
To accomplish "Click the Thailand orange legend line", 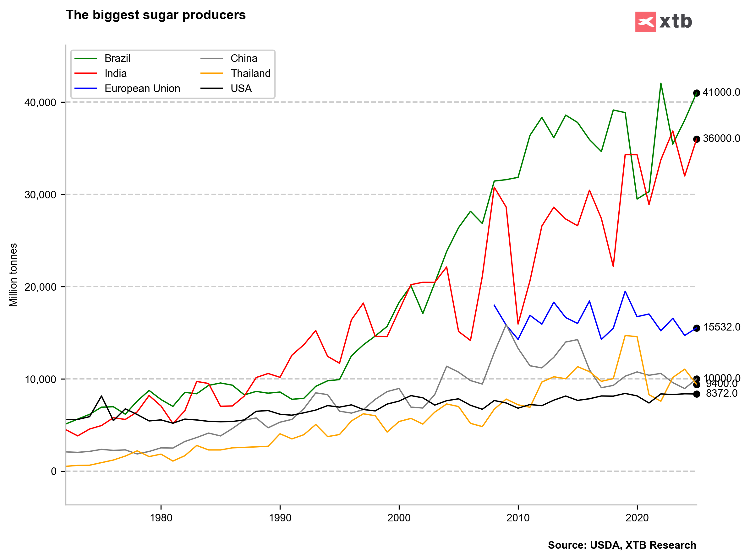I will (x=211, y=73).
